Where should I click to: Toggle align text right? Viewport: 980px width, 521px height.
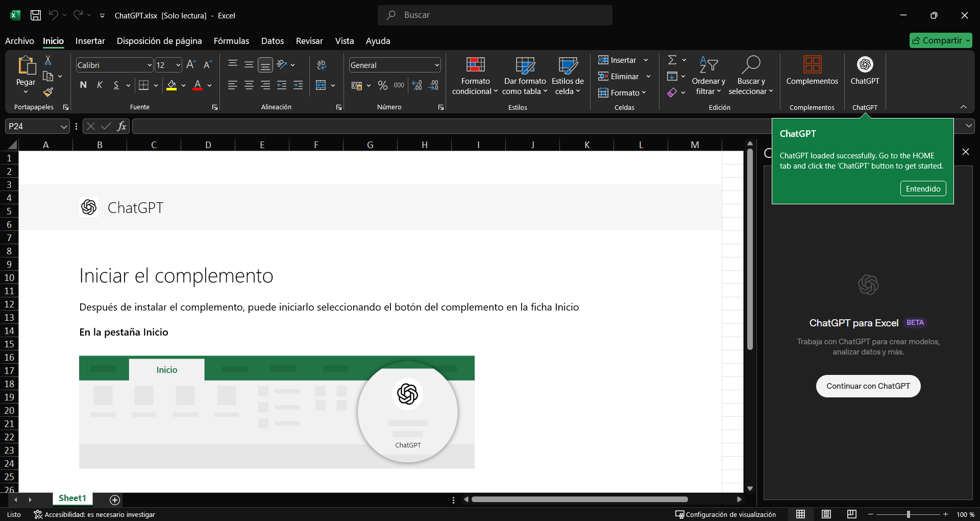tap(265, 85)
